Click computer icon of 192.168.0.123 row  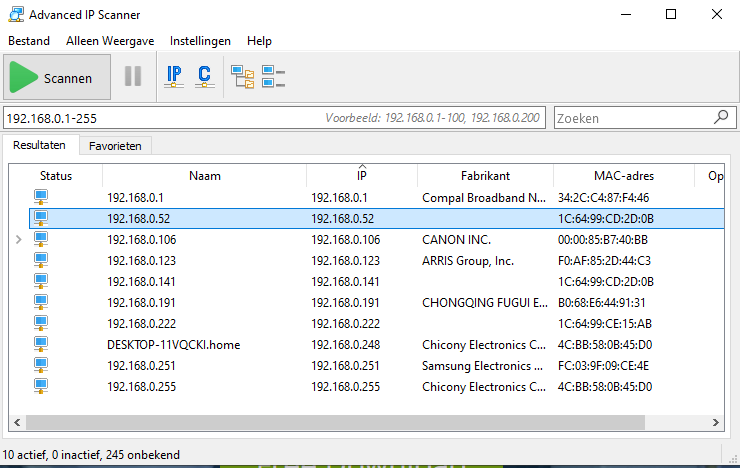click(x=41, y=260)
